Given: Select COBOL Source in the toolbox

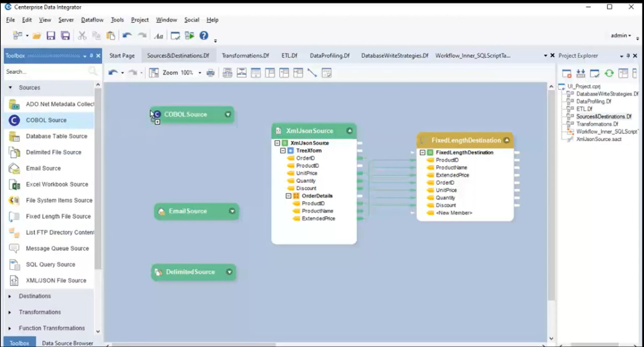Looking at the screenshot, I should click(49, 120).
